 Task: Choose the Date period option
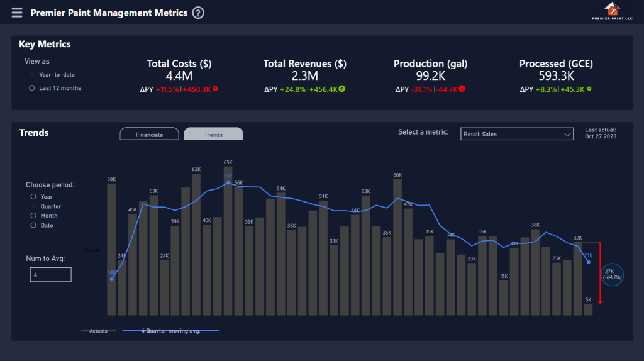32,225
